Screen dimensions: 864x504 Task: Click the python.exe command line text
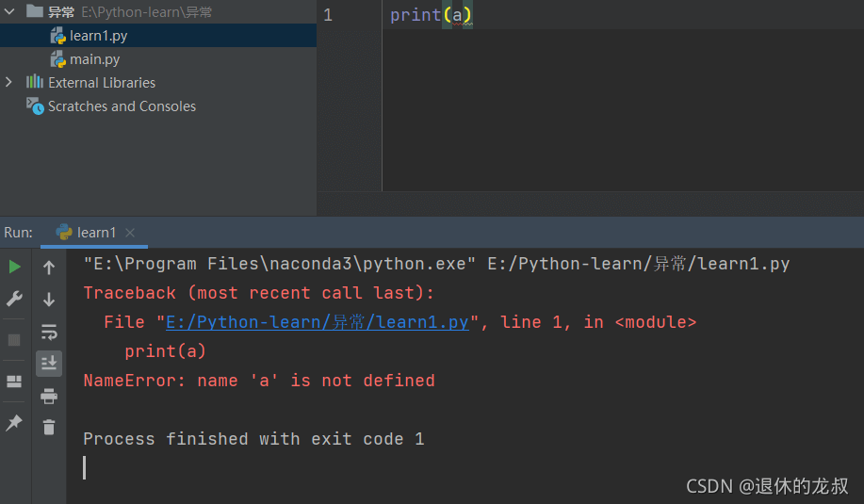pos(436,264)
